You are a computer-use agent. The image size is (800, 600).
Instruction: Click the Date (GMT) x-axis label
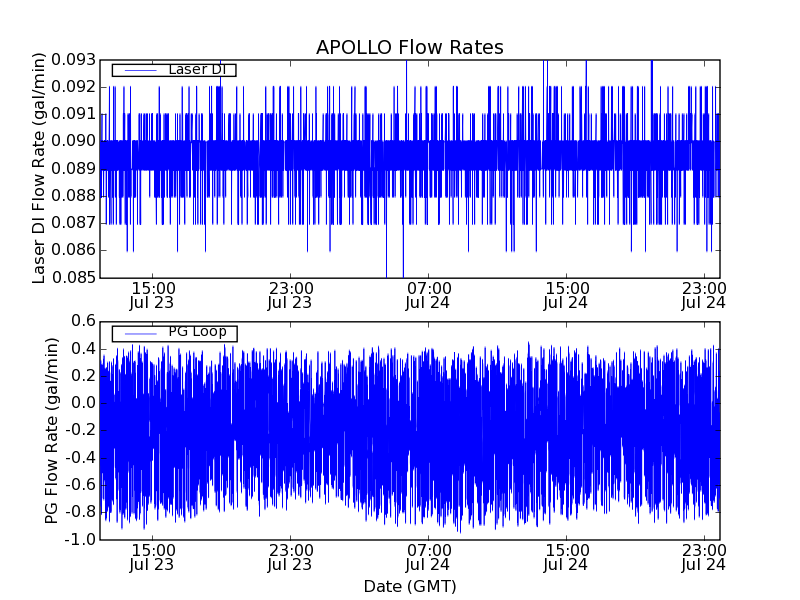tap(409, 586)
